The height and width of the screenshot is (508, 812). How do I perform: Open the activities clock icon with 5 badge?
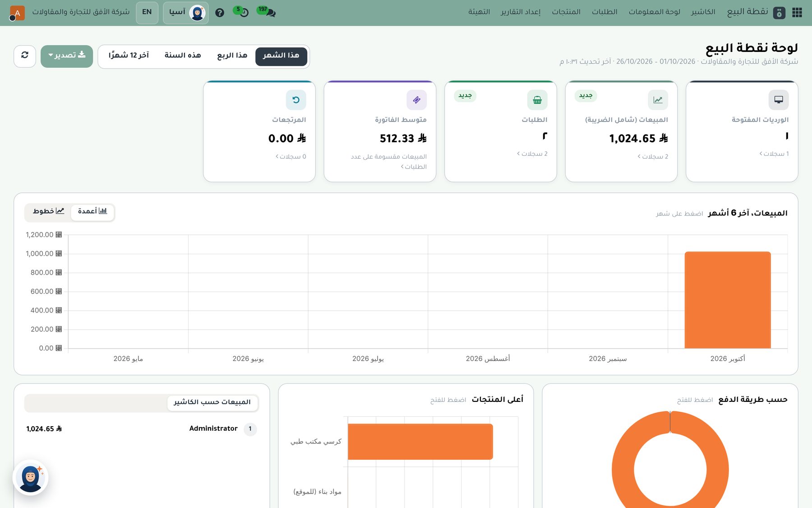[241, 11]
